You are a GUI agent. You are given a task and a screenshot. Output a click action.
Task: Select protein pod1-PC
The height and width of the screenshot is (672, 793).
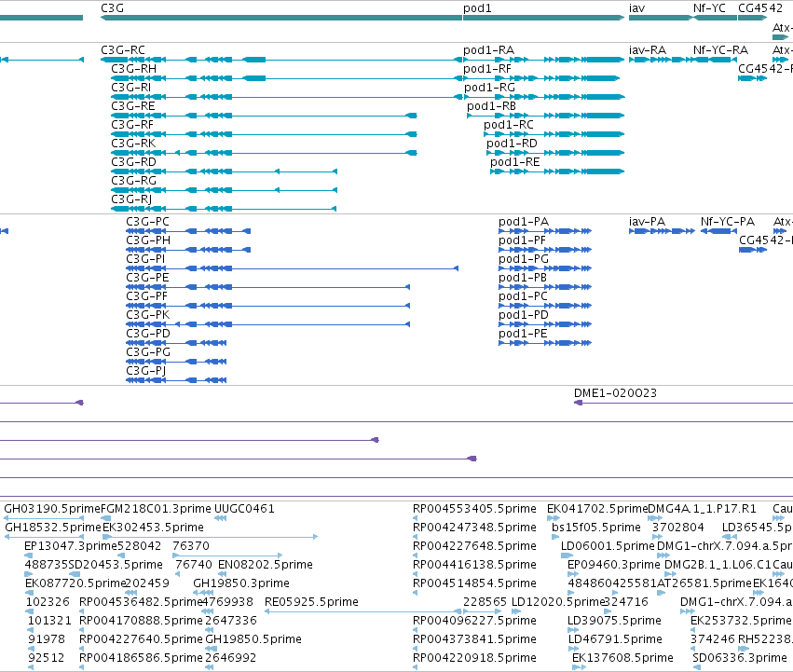(x=523, y=296)
